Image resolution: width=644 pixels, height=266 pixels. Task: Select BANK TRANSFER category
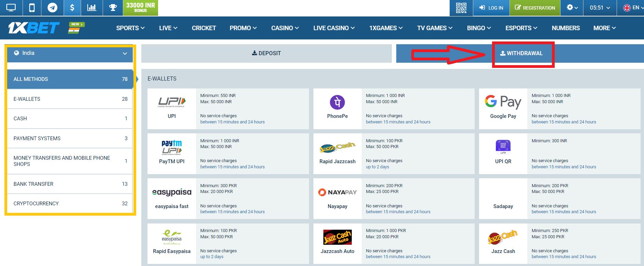pyautogui.click(x=70, y=184)
